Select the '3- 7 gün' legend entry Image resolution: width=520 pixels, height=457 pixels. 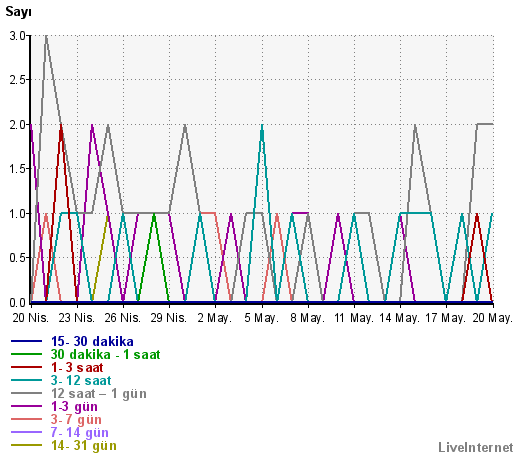76,420
